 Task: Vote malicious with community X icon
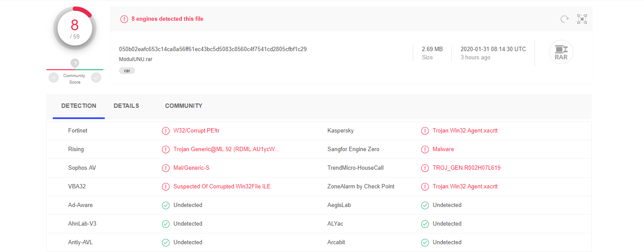[54, 78]
